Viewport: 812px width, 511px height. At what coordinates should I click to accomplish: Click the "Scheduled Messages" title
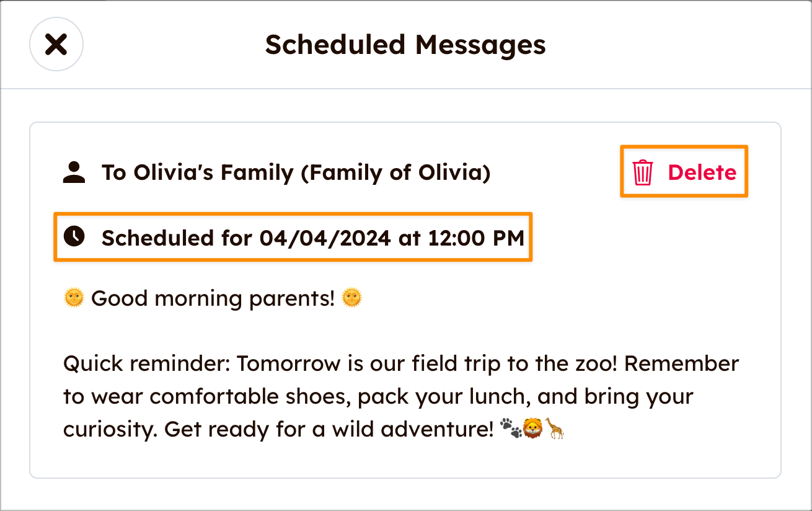(405, 45)
